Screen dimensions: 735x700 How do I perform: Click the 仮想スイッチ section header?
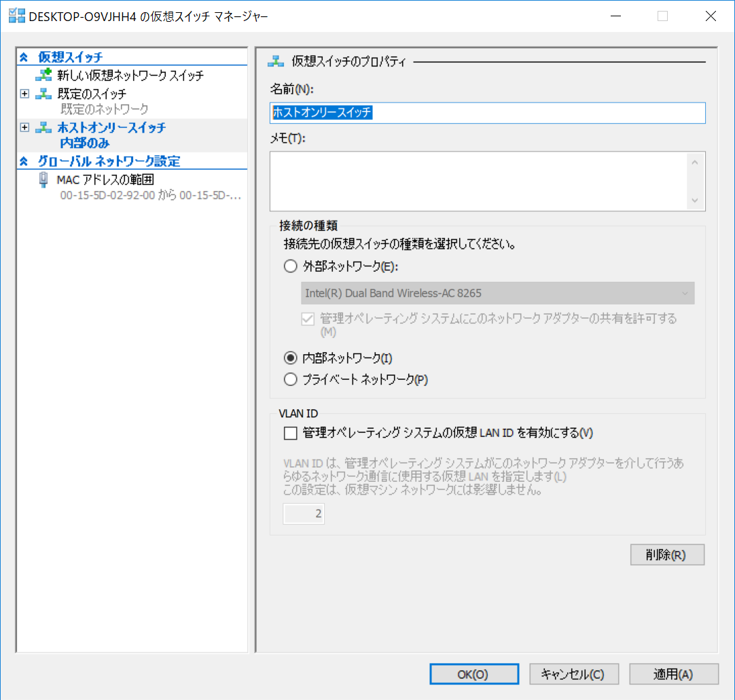click(71, 57)
